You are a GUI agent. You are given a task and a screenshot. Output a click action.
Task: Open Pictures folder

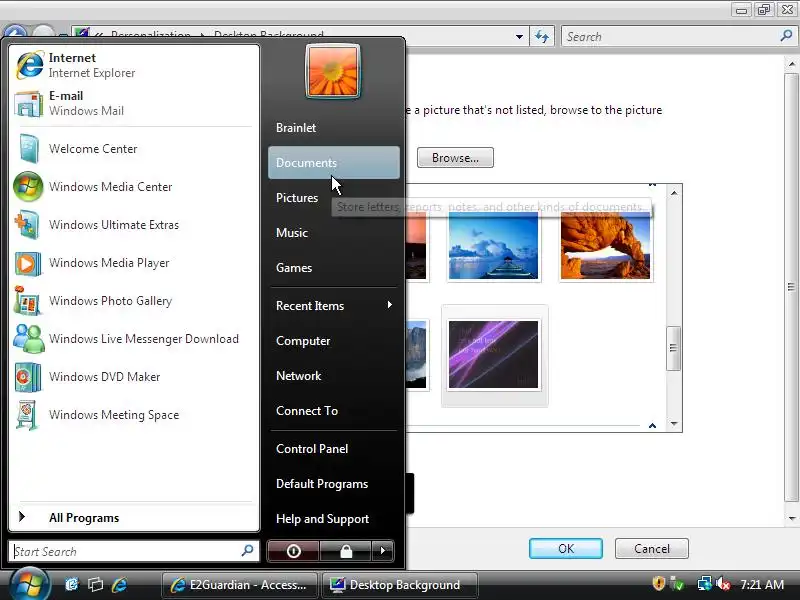pos(297,198)
